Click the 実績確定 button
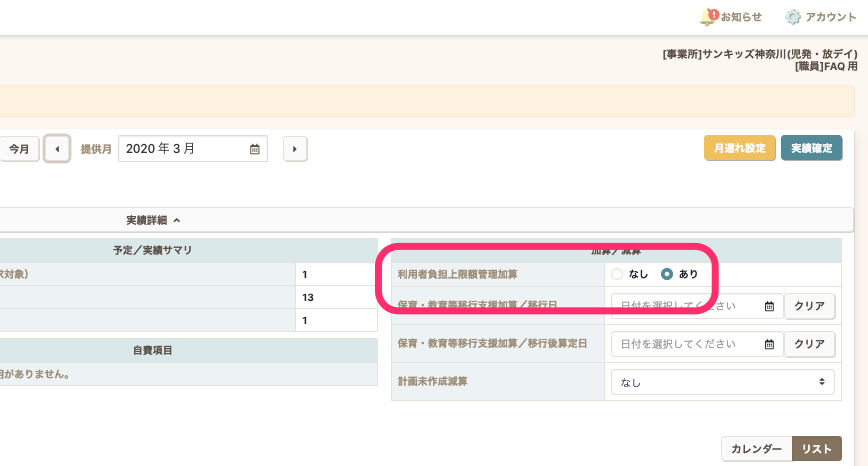The height and width of the screenshot is (466, 868). pos(811,148)
